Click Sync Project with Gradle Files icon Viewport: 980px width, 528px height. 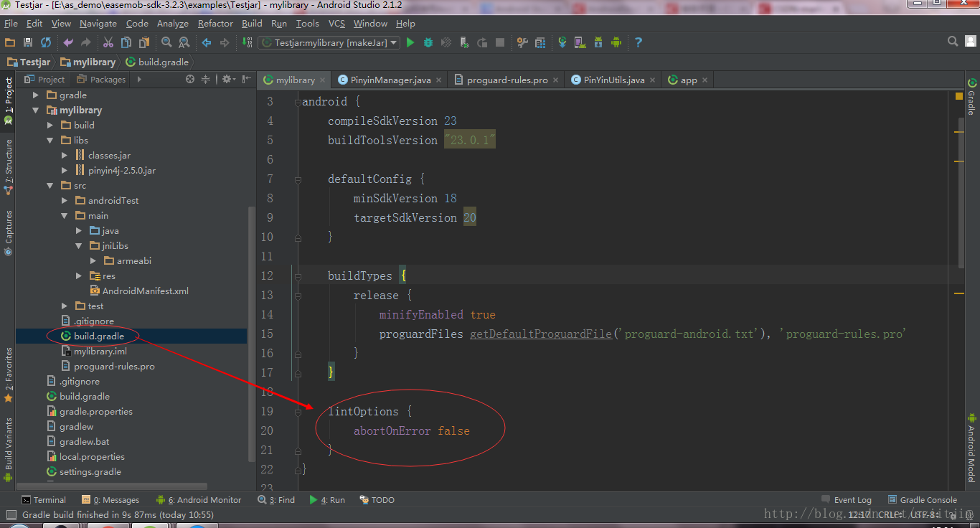(562, 42)
